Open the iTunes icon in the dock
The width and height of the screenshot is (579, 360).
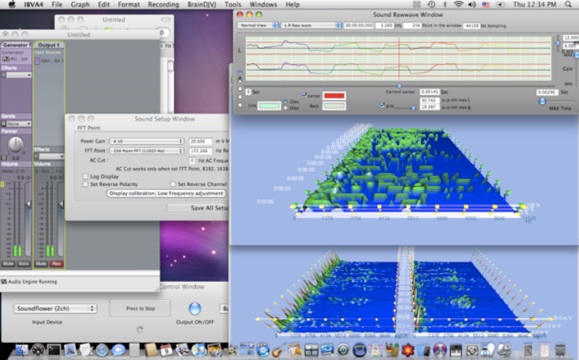tap(199, 350)
